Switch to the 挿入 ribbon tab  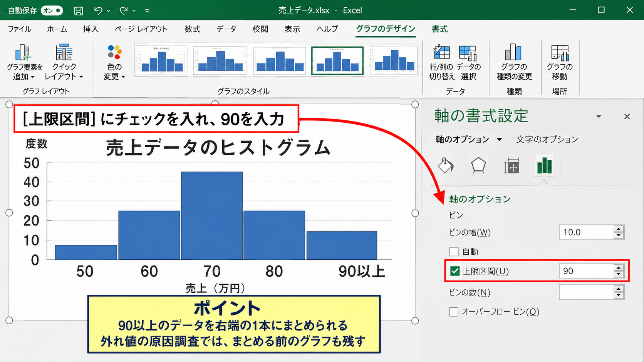click(x=91, y=29)
